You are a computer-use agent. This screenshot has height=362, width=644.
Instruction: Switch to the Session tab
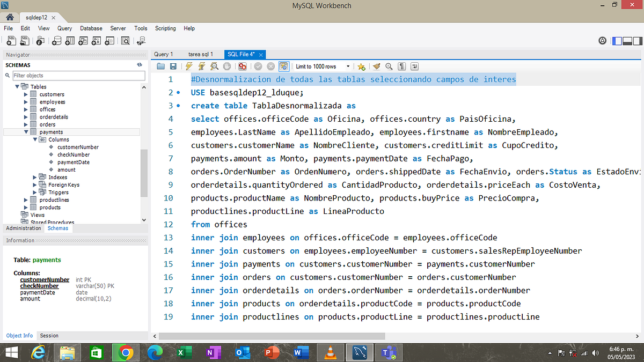49,336
